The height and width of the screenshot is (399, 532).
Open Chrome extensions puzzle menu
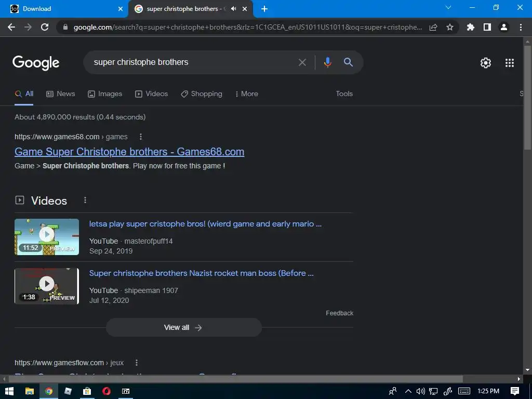pos(471,27)
